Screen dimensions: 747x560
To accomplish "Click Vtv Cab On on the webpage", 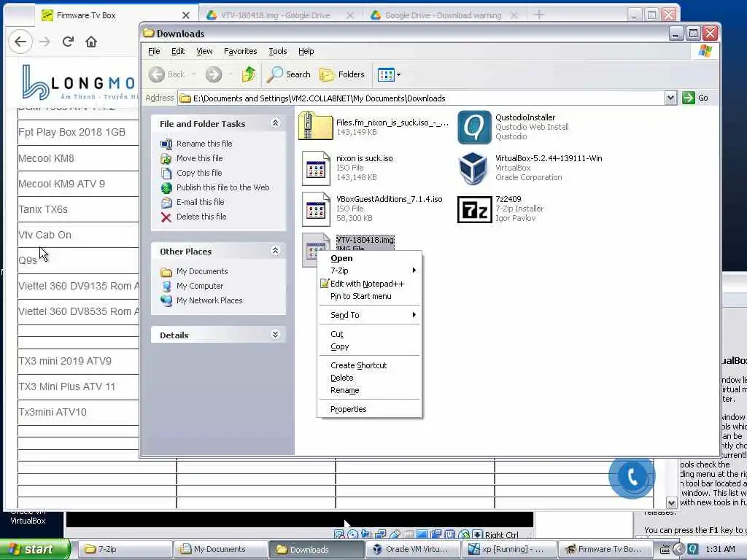I will point(44,235).
